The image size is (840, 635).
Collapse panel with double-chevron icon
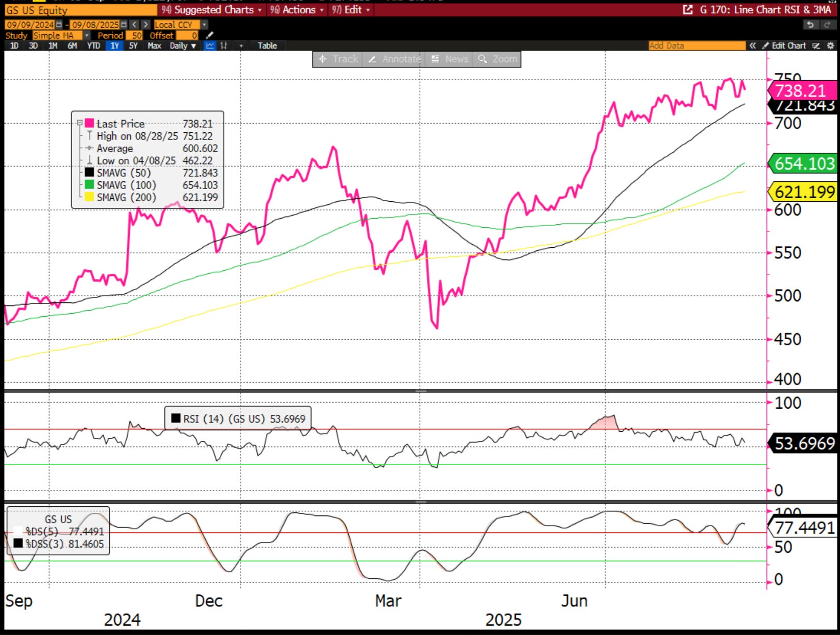pos(753,45)
